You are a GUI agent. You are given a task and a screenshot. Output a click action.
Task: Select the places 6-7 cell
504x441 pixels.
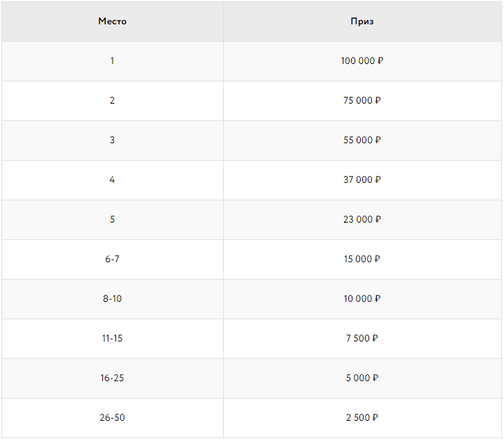point(113,259)
